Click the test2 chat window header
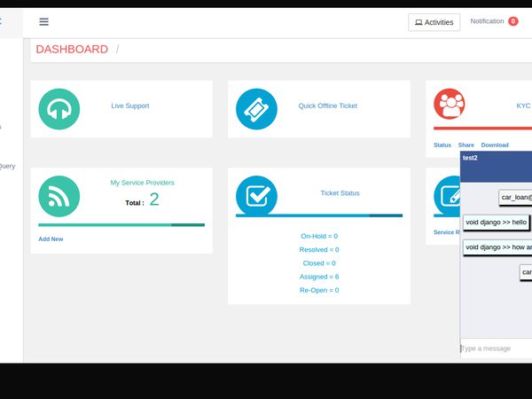This screenshot has width=532, height=399. click(x=496, y=167)
